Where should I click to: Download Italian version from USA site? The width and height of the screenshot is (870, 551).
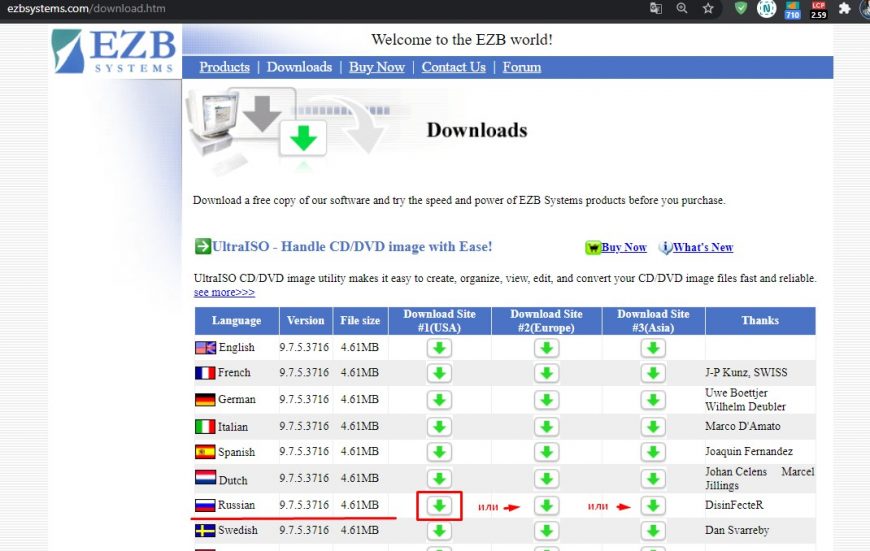coord(439,427)
